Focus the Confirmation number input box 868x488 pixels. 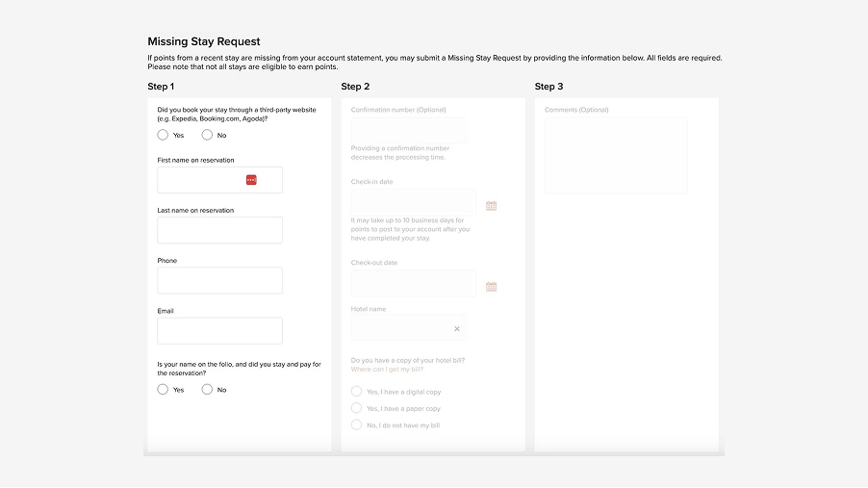click(x=408, y=131)
